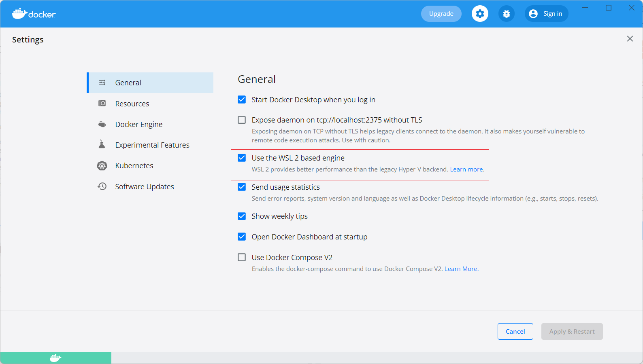Toggle the Use the WSL 2 based engine checkbox
643x364 pixels.
[x=242, y=158]
